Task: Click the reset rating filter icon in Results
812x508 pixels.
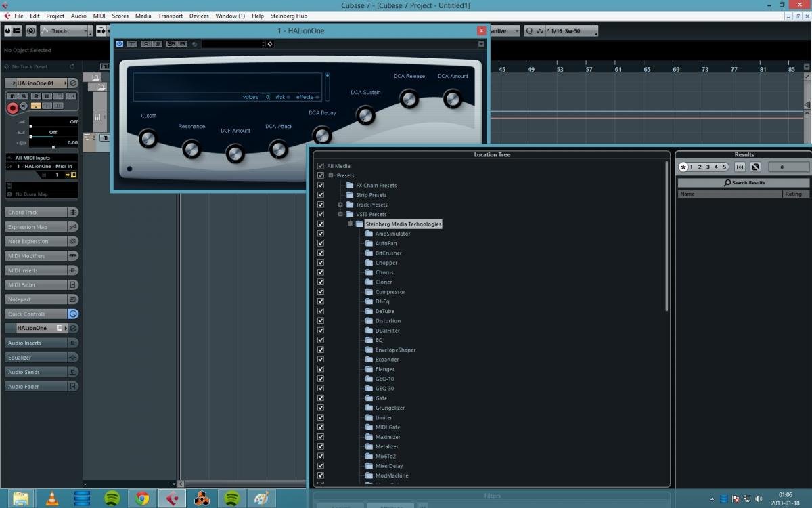Action: coord(740,167)
